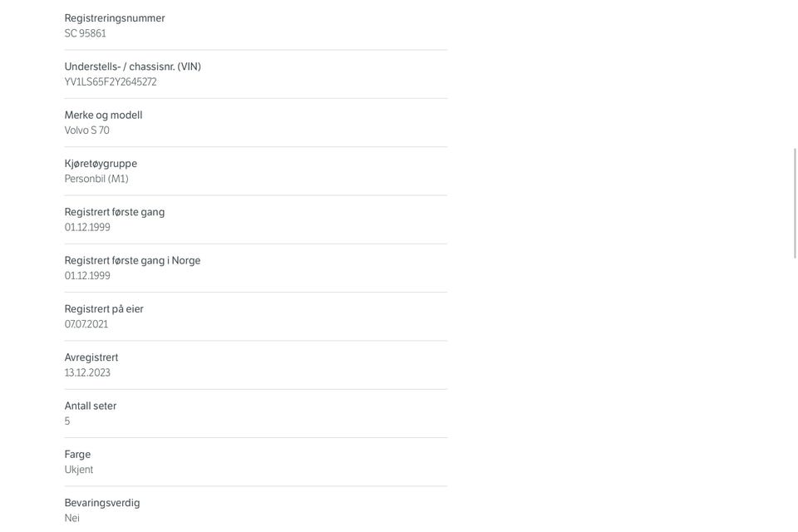Select the Ukjent color value
Viewport: 798px width, 532px height.
click(79, 470)
